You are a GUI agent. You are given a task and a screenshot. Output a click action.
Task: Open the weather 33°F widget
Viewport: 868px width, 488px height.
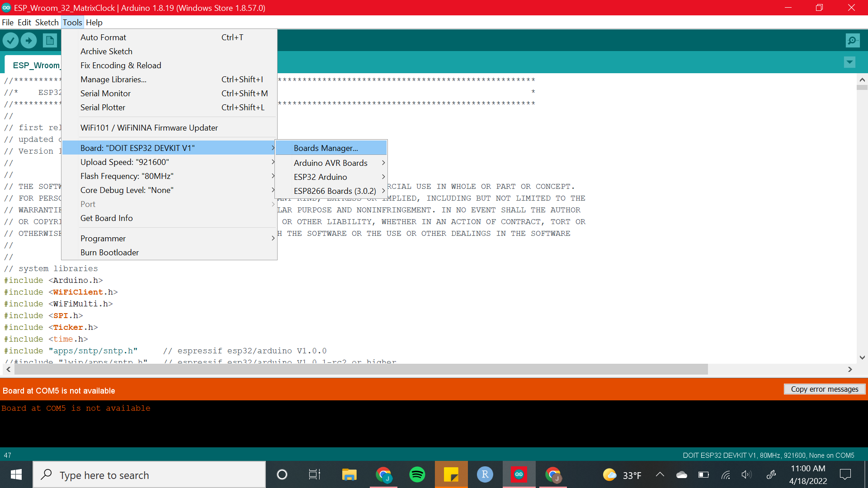(x=623, y=475)
